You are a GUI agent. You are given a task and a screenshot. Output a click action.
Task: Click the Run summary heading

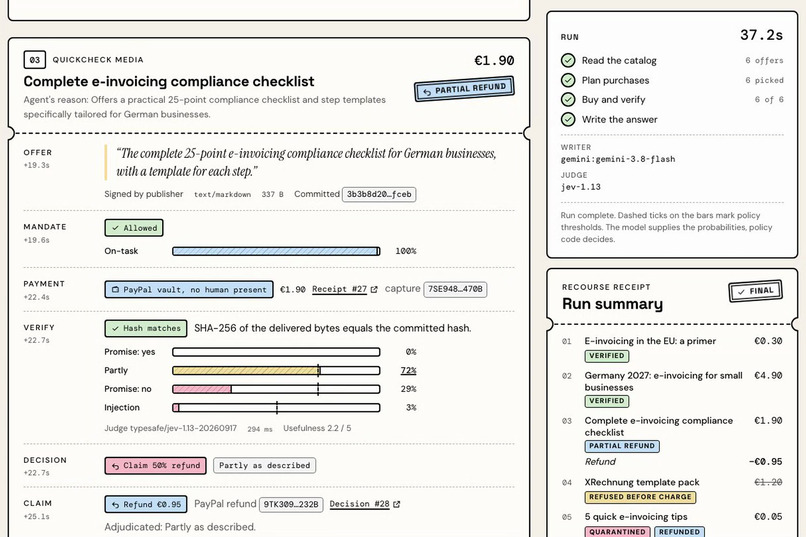click(x=612, y=304)
